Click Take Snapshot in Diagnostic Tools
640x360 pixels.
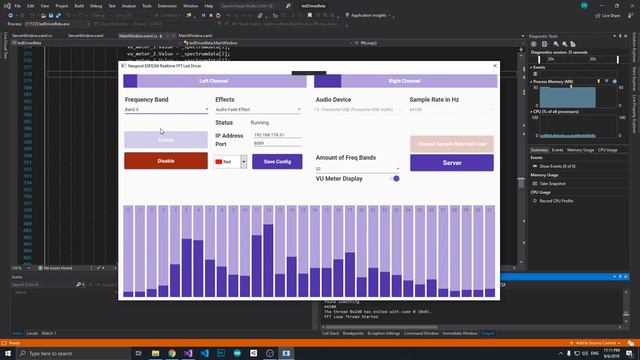549,184
